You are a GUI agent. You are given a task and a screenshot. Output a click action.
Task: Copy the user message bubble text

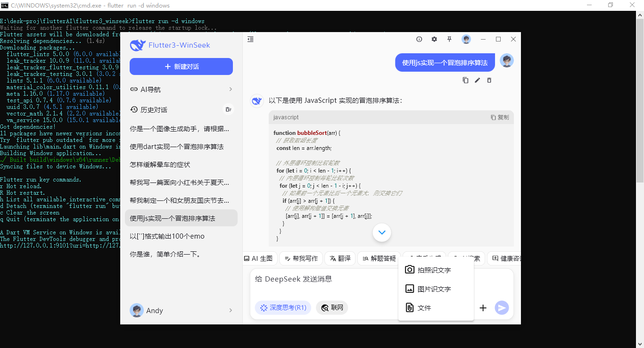click(465, 80)
